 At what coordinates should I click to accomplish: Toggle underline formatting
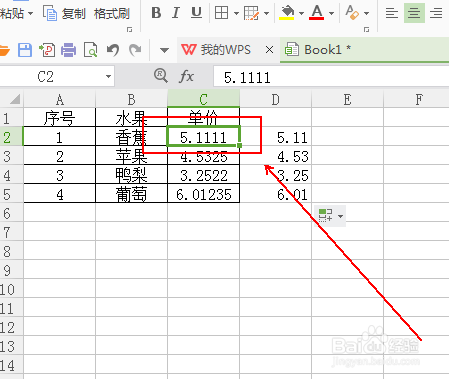click(196, 13)
